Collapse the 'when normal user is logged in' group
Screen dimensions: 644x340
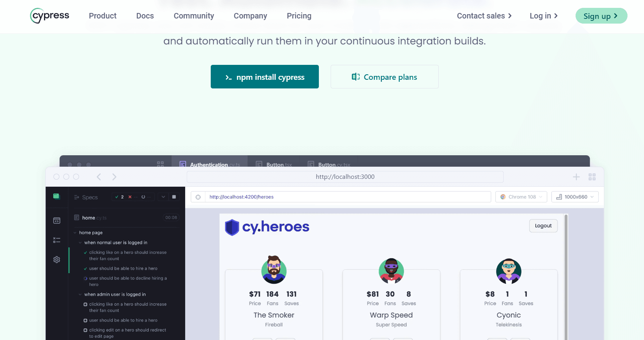80,243
